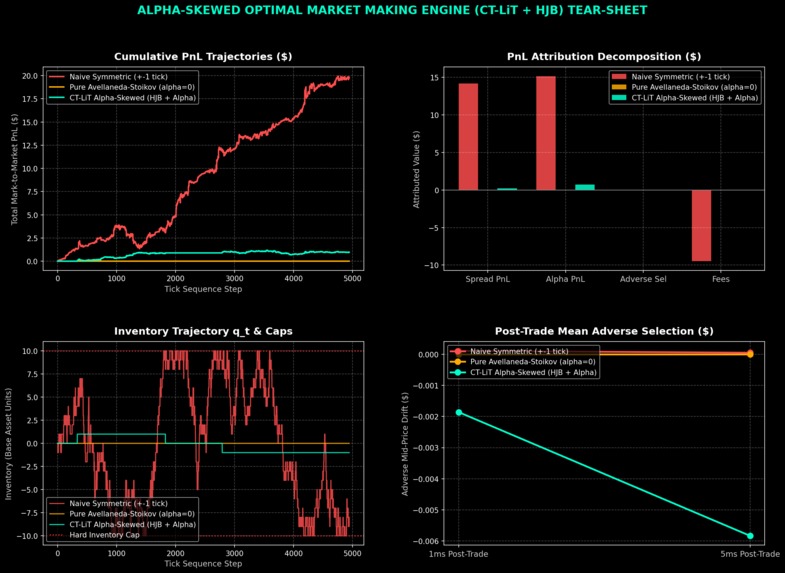Click "Inventory (Base Asset Units)" y-axis label
The width and height of the screenshot is (785, 573).
point(8,443)
